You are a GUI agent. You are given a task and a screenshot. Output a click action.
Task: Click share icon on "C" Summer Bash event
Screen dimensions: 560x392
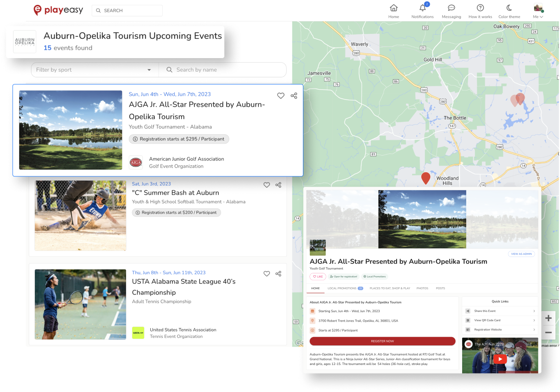(x=278, y=185)
